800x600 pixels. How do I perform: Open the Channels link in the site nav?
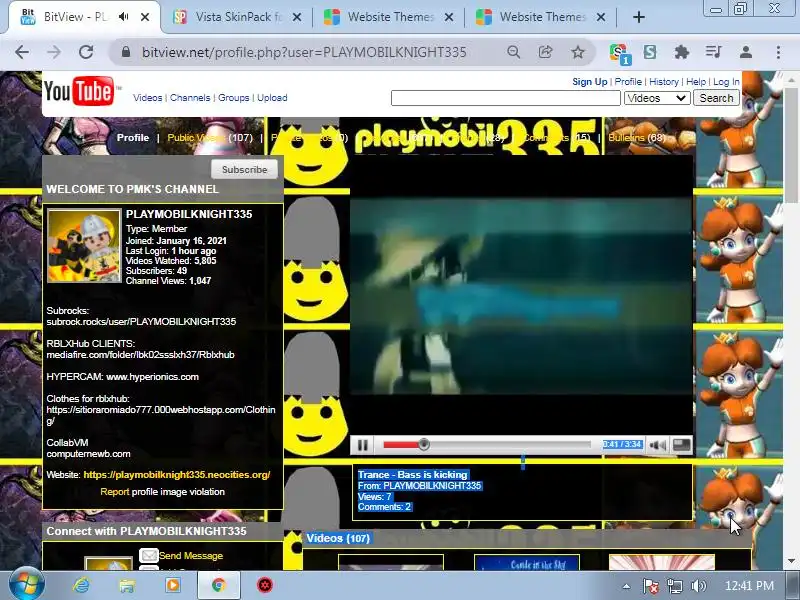click(x=190, y=97)
